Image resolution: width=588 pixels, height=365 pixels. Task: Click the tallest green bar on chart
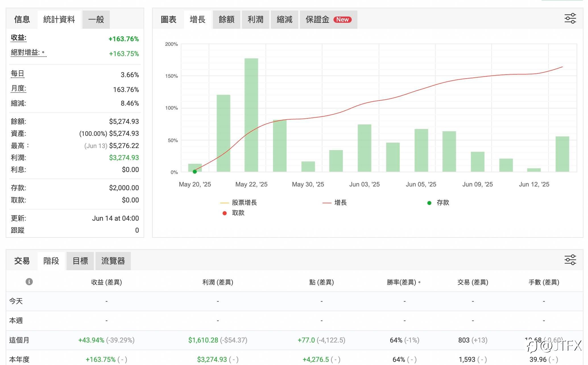pos(251,115)
